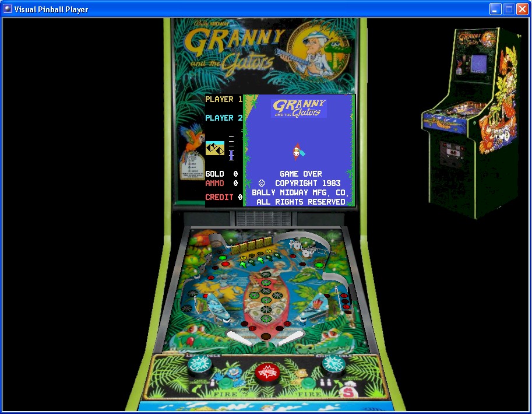The image size is (532, 414).
Task: Click the "Visual Pinball Player" window title
Action: pos(51,9)
